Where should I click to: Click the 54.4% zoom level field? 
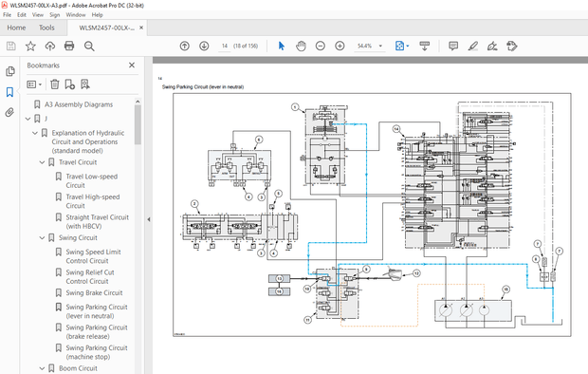(364, 46)
